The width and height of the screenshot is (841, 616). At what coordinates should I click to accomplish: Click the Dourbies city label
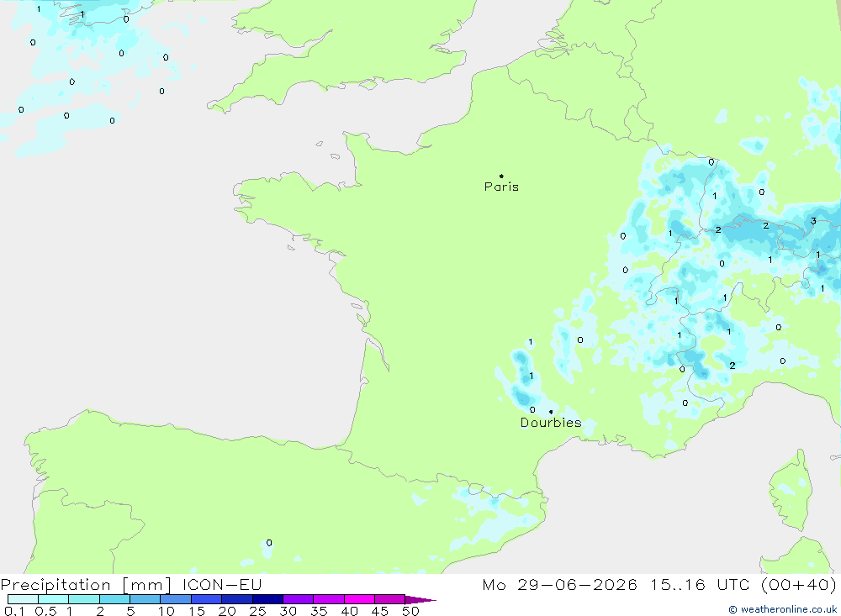coord(551,423)
